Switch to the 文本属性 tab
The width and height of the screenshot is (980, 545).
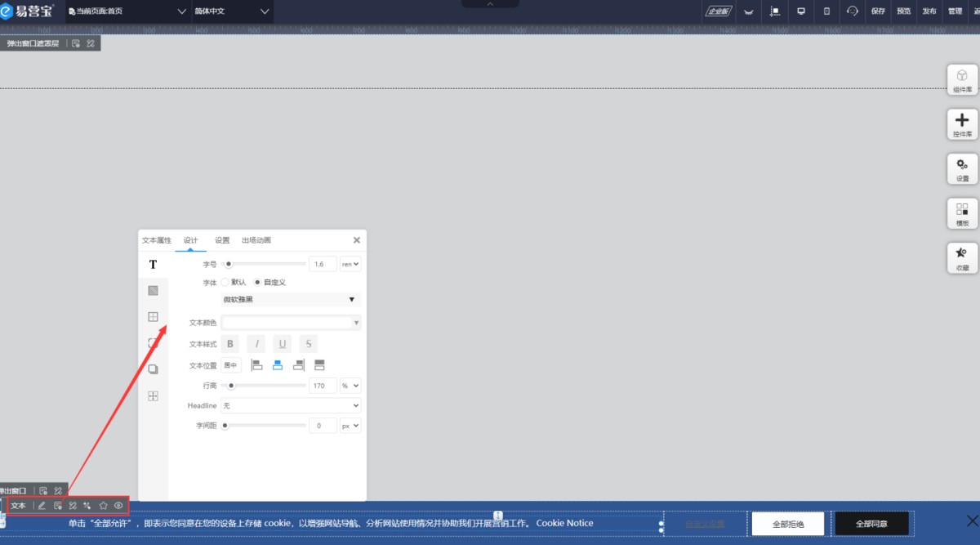tap(157, 240)
